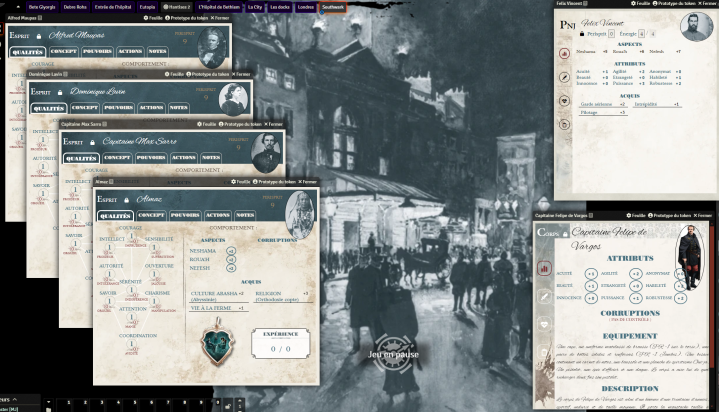
Task: Click Neshama aspect +2 value circle
Action: pyautogui.click(x=231, y=252)
